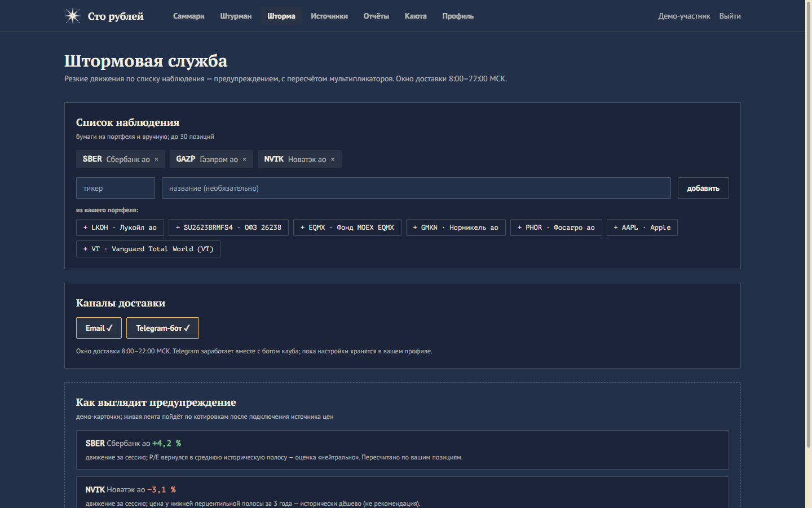Click the SBER +4,2 % demo alert
This screenshot has height=508, width=812.
(403, 450)
